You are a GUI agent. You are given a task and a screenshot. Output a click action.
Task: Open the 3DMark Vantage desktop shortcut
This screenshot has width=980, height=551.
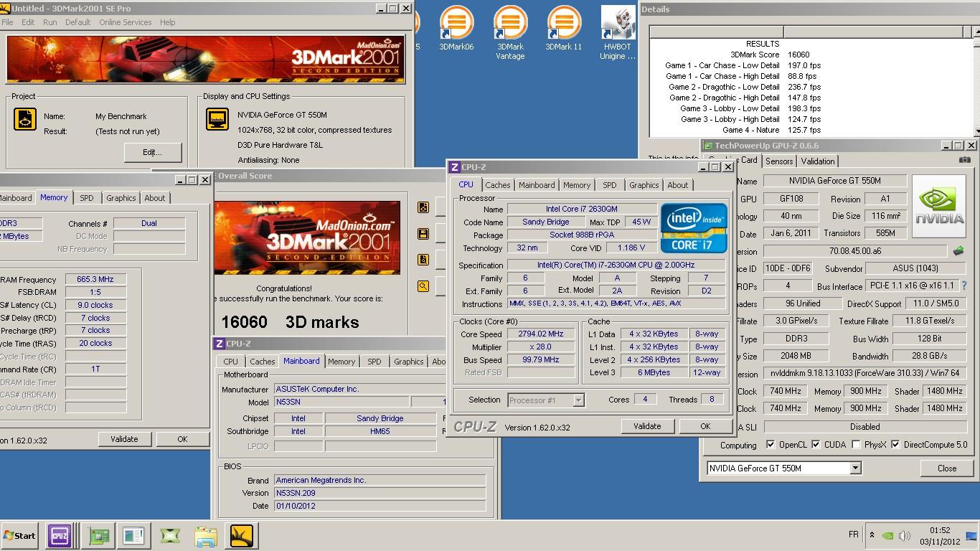coord(510,33)
